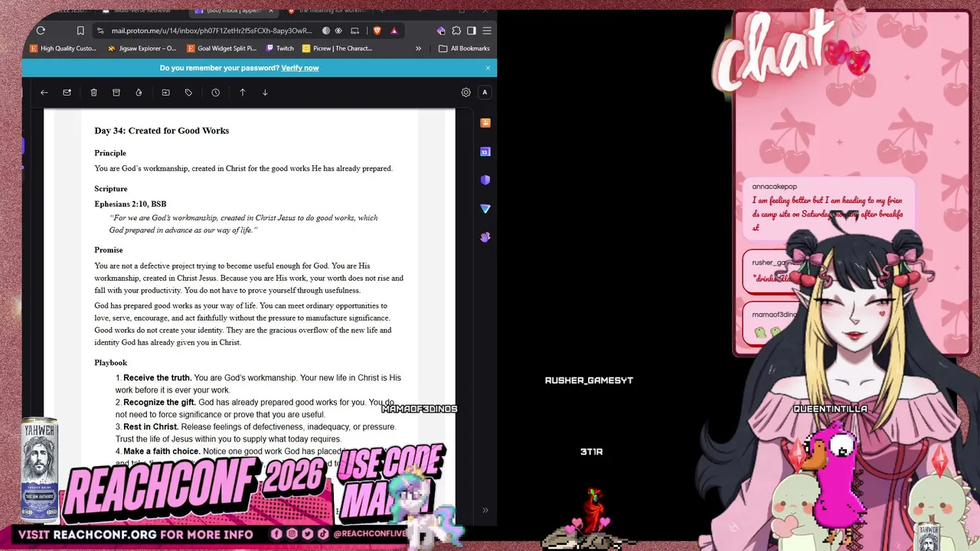Open the Label as tag menu
Screen dimensions: 980x551
[188, 93]
